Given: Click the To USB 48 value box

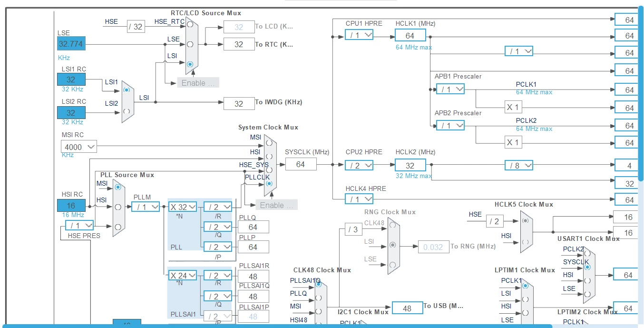Looking at the screenshot, I should 407,308.
